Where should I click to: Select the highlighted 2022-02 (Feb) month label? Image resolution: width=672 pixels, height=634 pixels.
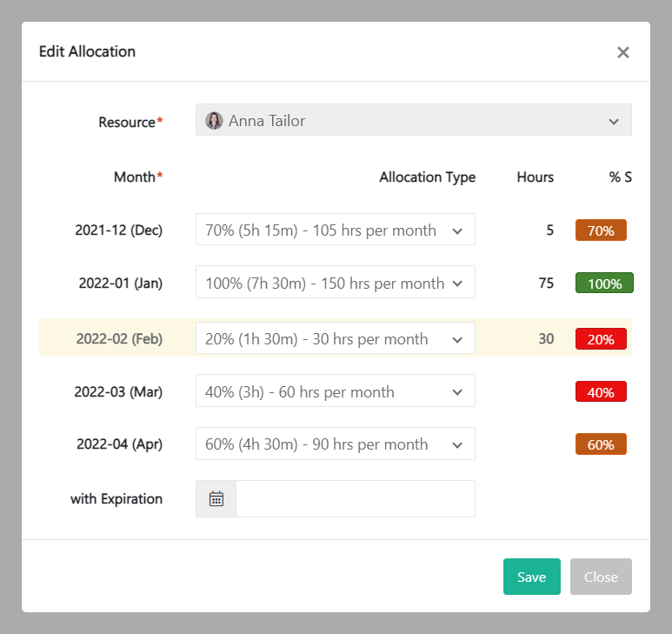click(119, 339)
